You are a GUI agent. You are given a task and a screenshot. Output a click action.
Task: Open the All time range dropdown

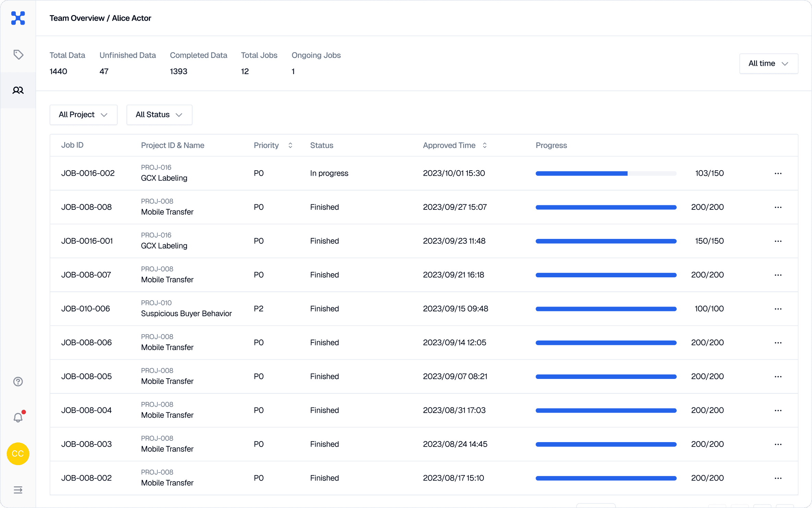coord(769,63)
